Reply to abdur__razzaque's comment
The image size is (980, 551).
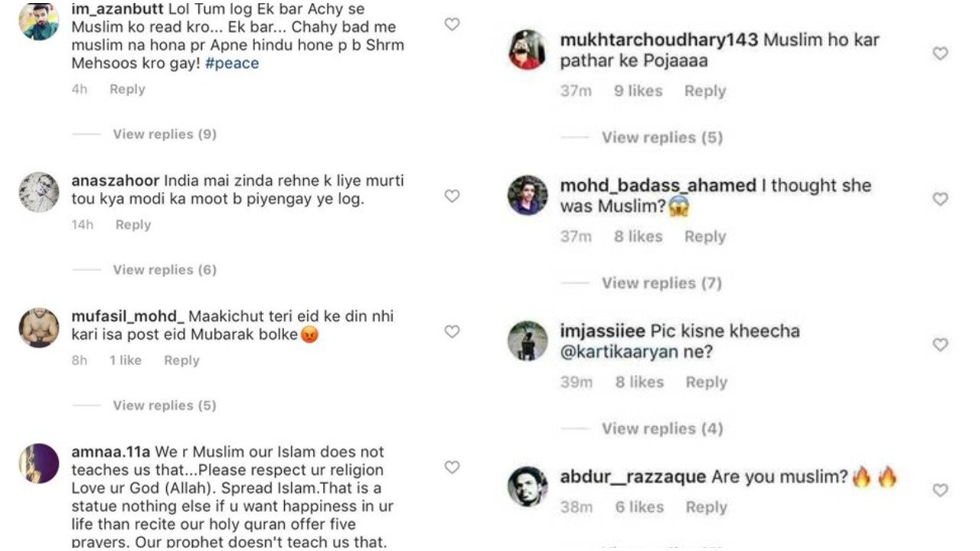[x=706, y=507]
